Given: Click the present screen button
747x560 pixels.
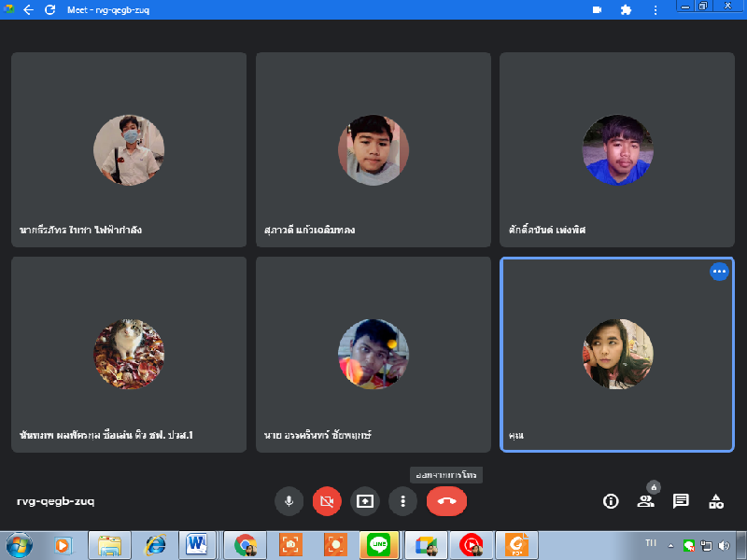Looking at the screenshot, I should point(365,501).
